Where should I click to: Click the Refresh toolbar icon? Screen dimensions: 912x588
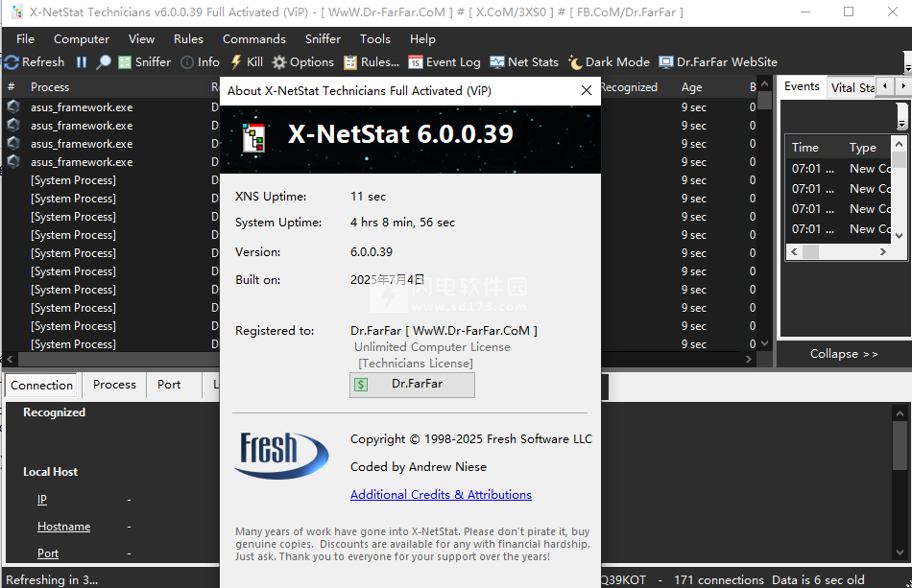pyautogui.click(x=12, y=62)
